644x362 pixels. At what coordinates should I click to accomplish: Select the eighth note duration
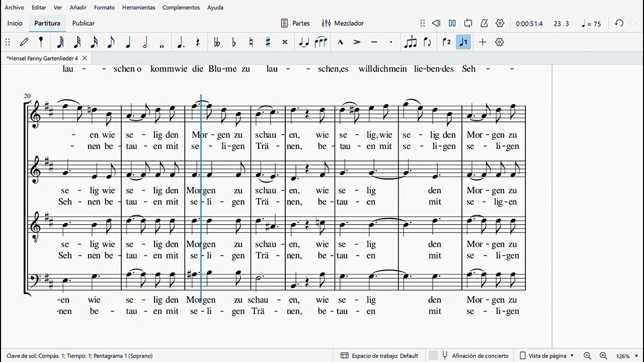point(111,42)
